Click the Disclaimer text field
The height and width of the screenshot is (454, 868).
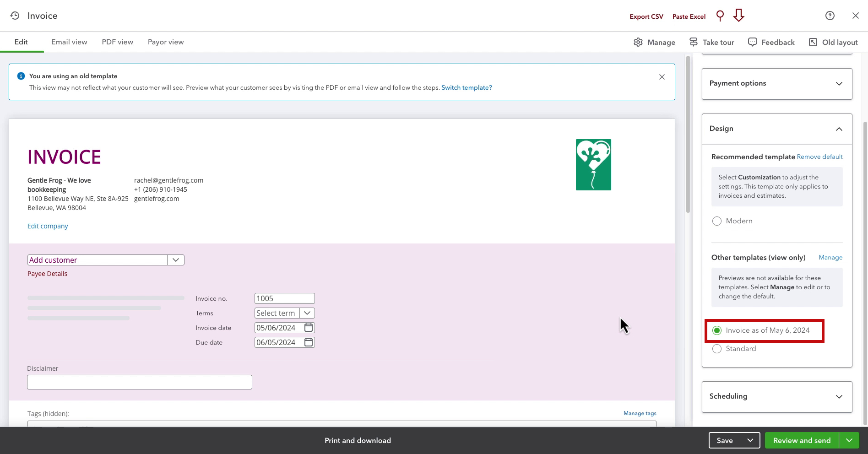click(x=140, y=382)
